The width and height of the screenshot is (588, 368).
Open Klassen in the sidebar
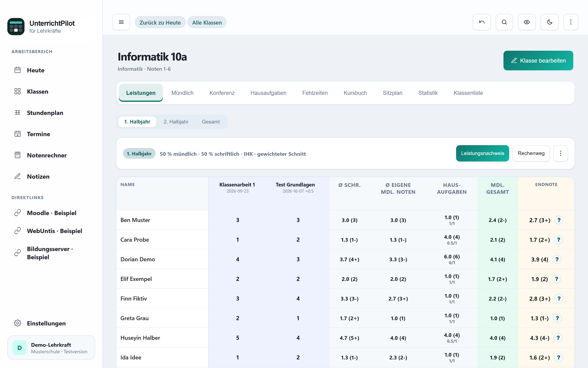[51, 92]
